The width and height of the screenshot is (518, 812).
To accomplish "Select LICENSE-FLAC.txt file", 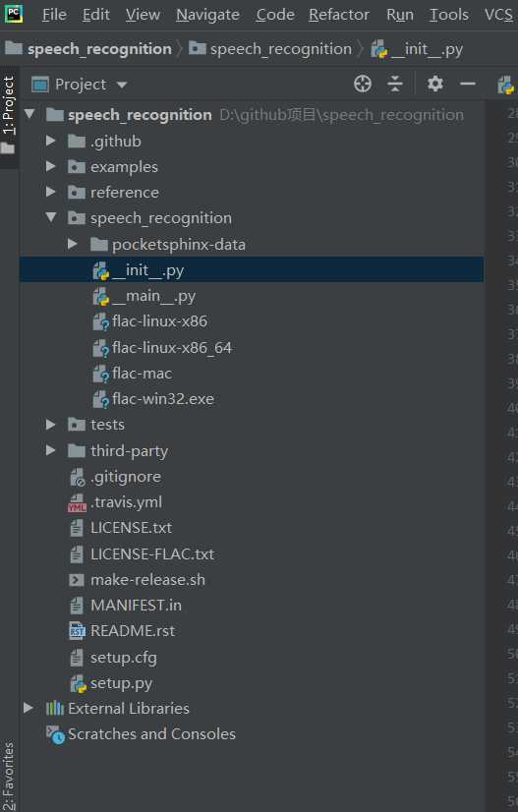I will [152, 554].
